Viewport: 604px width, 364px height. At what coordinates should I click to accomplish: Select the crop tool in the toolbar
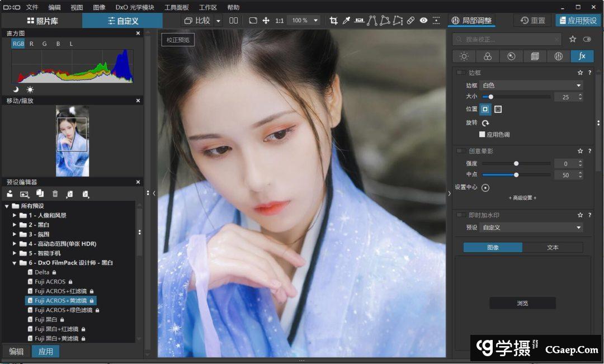pyautogui.click(x=334, y=21)
